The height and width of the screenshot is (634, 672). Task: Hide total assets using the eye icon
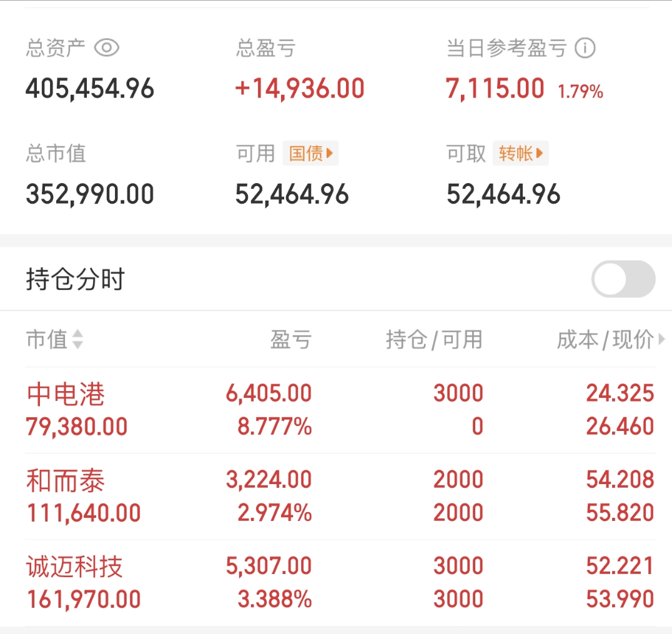[x=106, y=48]
